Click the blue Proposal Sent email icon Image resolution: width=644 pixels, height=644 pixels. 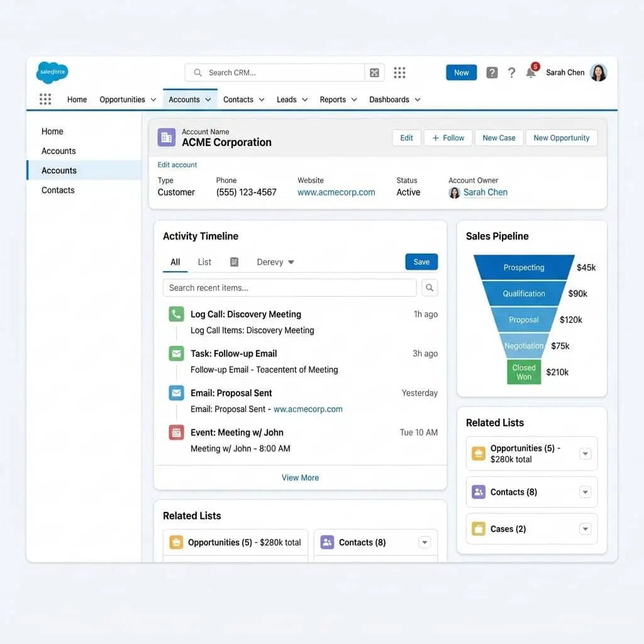176,393
